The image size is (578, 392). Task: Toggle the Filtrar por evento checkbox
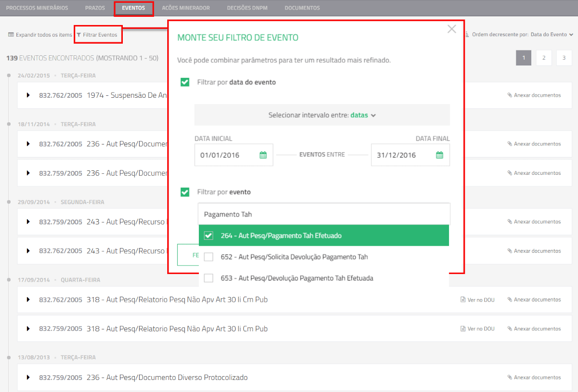click(184, 192)
